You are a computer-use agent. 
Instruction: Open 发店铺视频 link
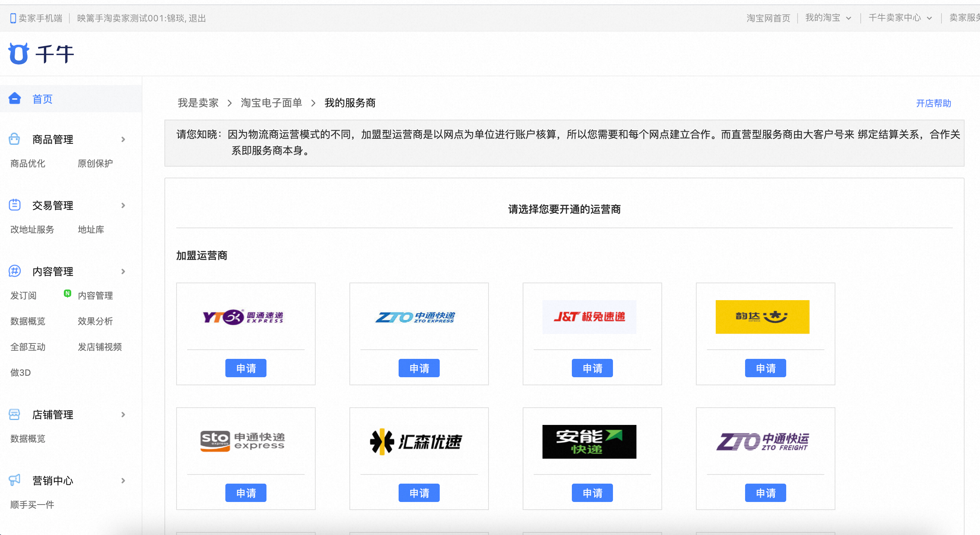[x=100, y=347]
